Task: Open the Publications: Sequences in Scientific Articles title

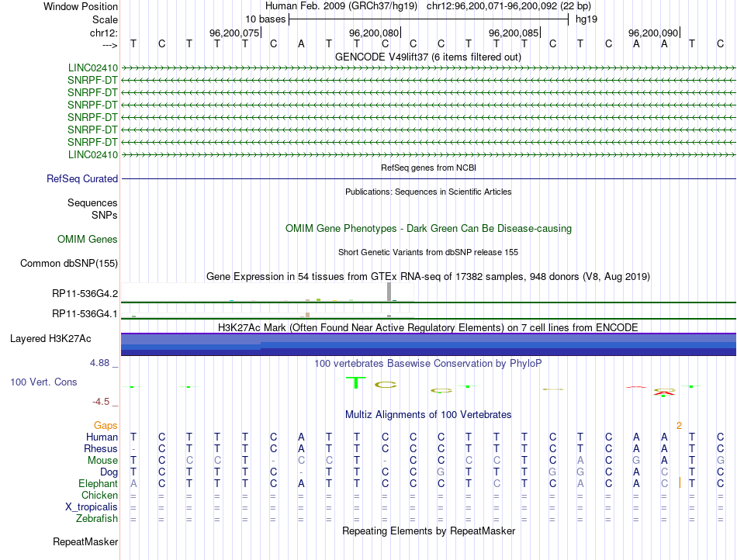Action: (428, 192)
